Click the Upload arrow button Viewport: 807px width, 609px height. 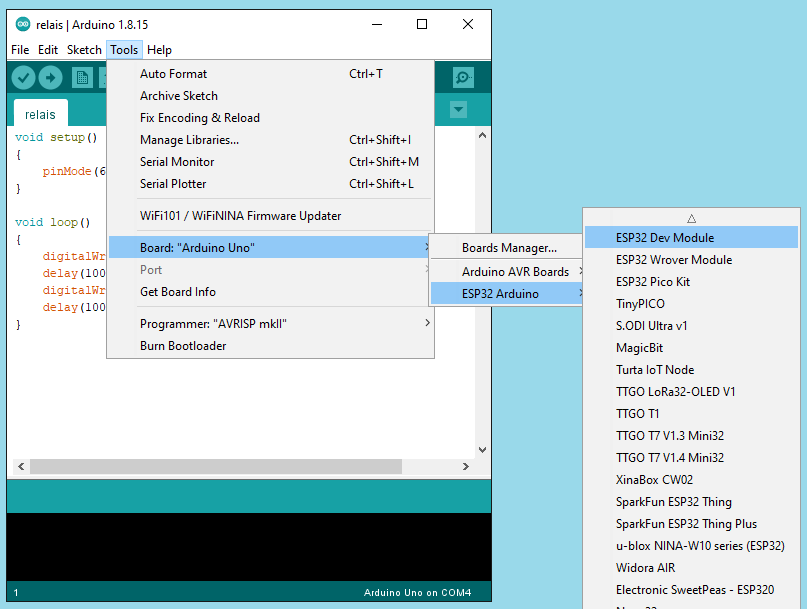pyautogui.click(x=50, y=78)
